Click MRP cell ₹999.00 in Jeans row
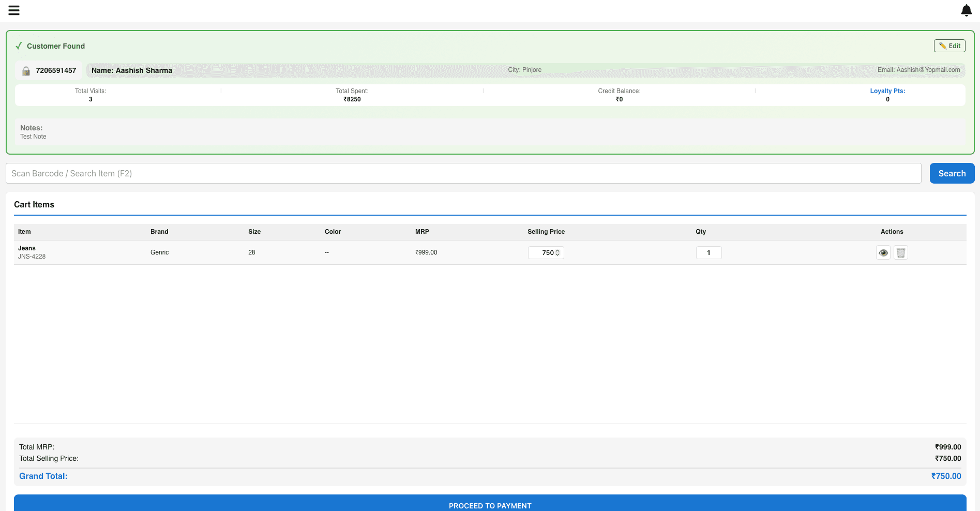This screenshot has width=980, height=511. tap(426, 252)
